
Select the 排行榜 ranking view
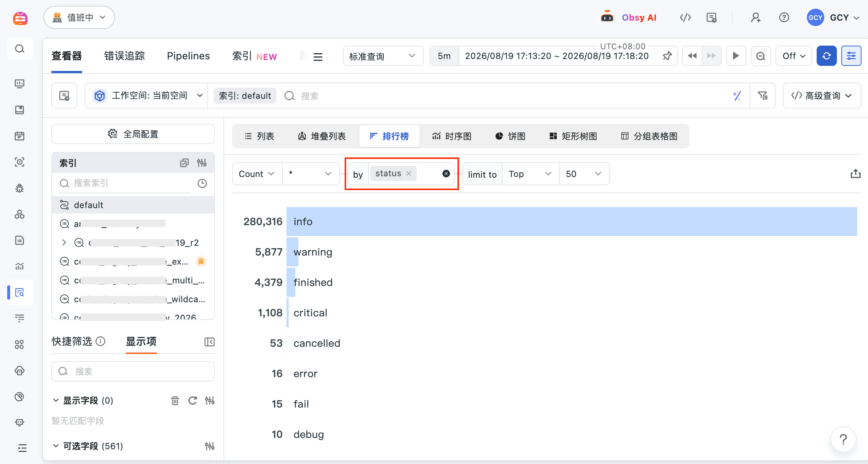tap(389, 136)
